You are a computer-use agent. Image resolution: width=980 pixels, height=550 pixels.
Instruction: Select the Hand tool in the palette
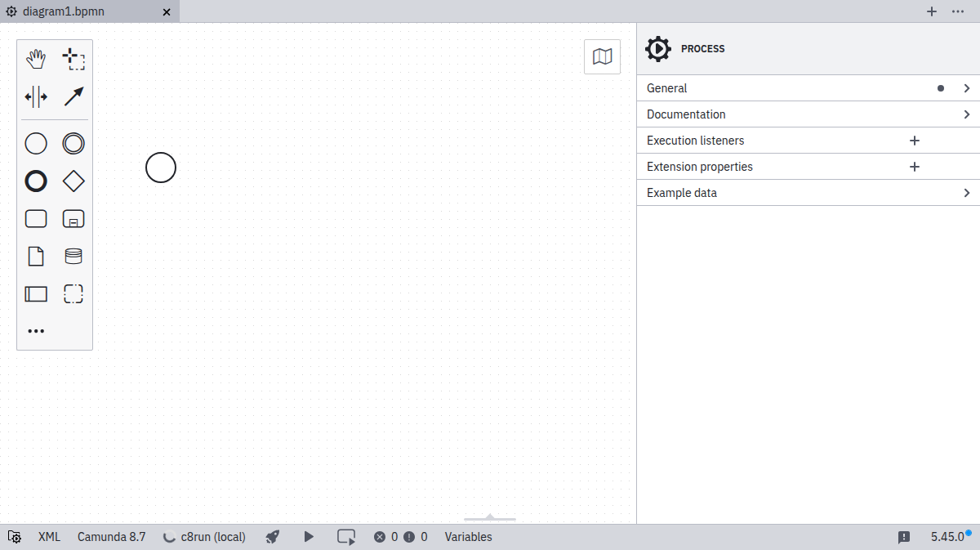pos(36,58)
